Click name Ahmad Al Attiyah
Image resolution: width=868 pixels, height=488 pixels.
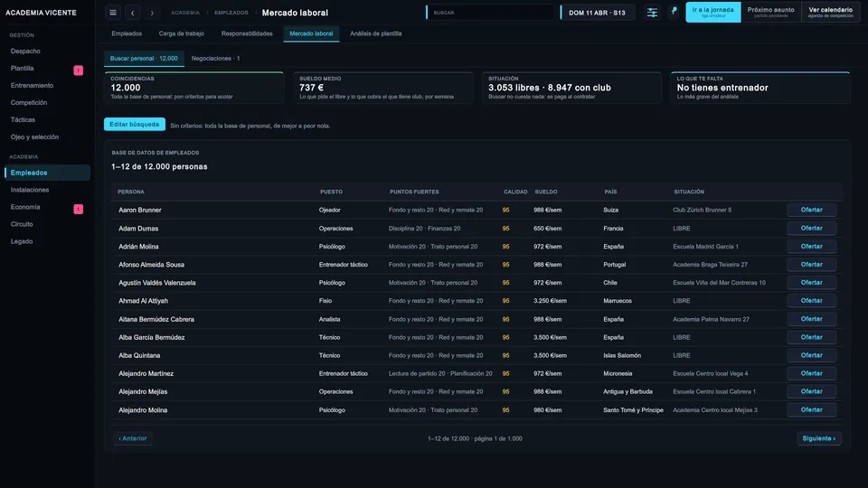[x=144, y=301]
